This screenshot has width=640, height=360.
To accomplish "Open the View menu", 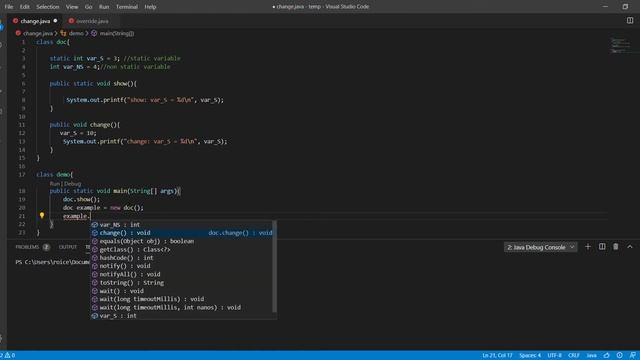I will point(72,7).
